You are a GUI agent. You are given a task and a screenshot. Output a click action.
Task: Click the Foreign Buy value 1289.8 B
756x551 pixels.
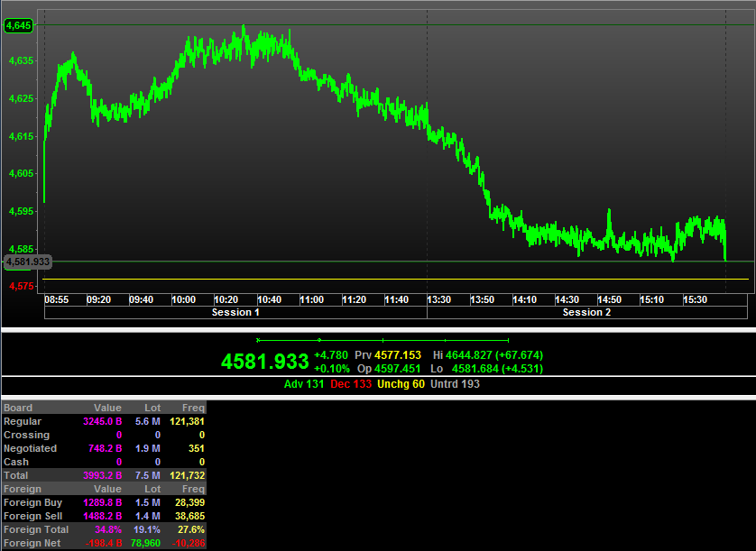click(102, 502)
